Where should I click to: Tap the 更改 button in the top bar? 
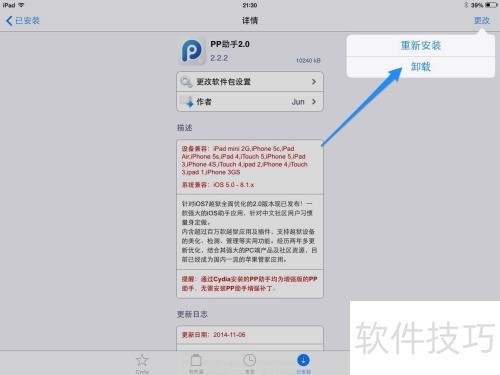[482, 21]
